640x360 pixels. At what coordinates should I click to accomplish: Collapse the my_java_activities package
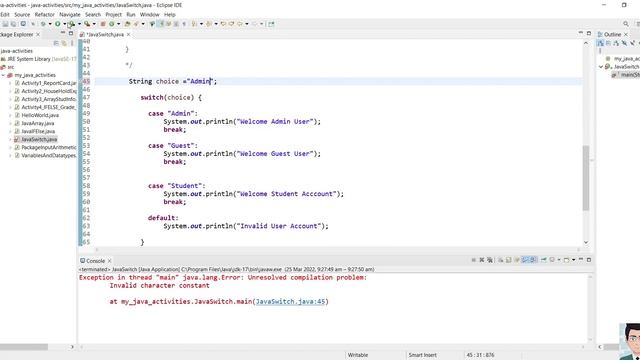point(3,75)
